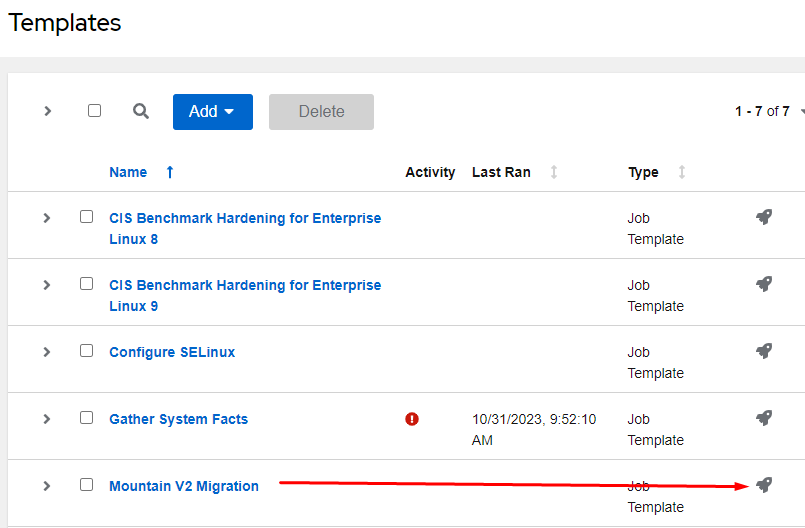Check the Configure SELinux row checkbox
The height and width of the screenshot is (528, 805).
pyautogui.click(x=86, y=351)
